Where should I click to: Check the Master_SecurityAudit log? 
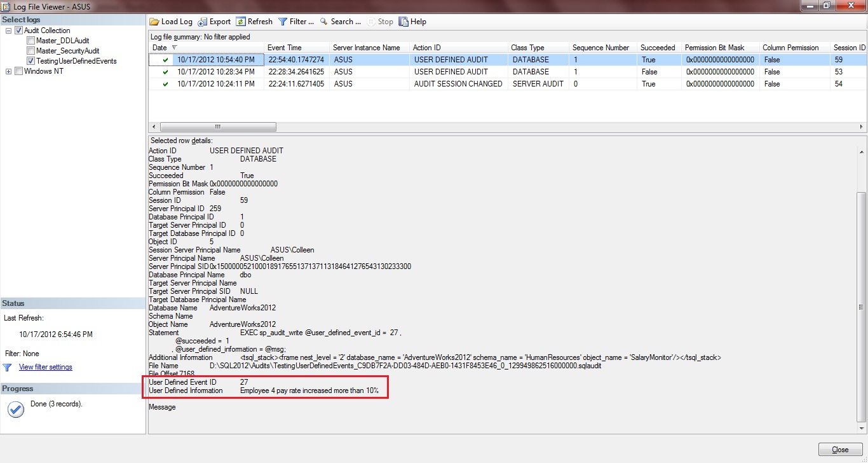tap(30, 50)
